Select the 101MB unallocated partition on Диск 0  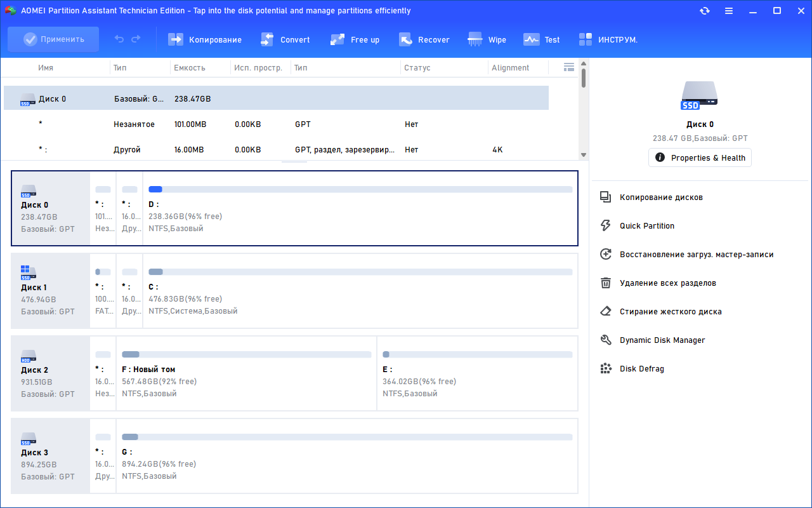(x=103, y=208)
